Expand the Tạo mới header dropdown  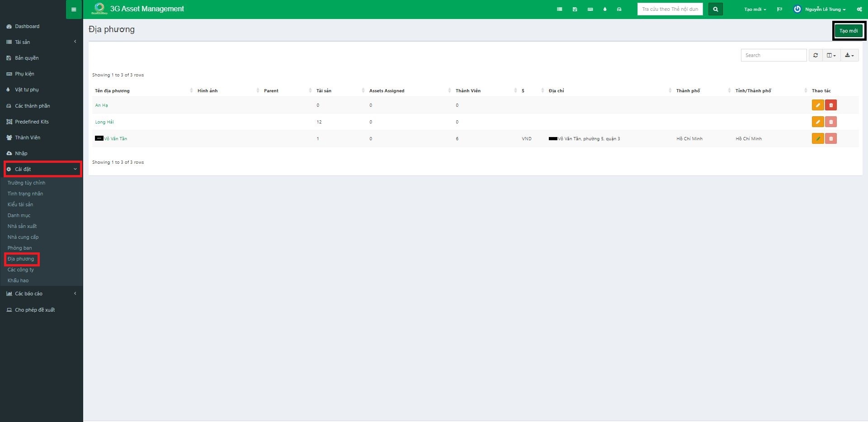coord(755,9)
